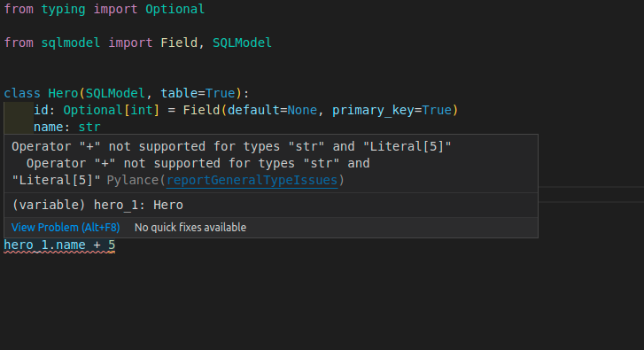Click Optional[int] type annotation
This screenshot has height=350, width=644.
point(111,110)
